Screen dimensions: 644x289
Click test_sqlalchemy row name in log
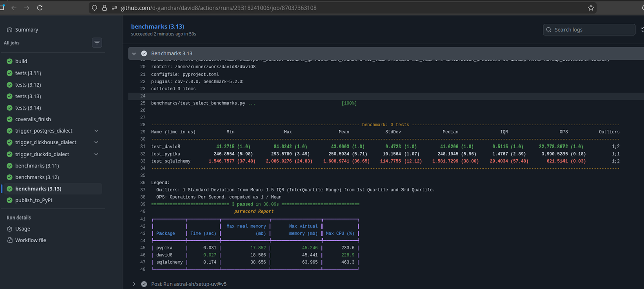(x=170, y=161)
